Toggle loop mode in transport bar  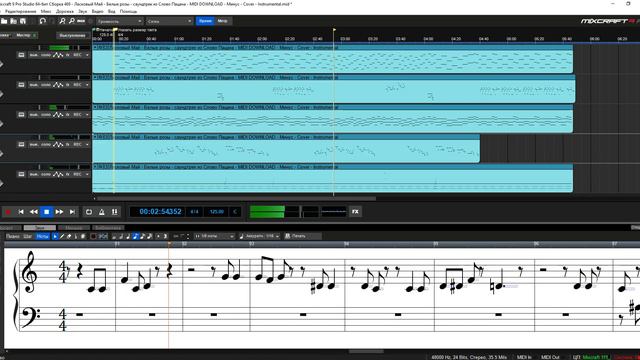[89, 212]
